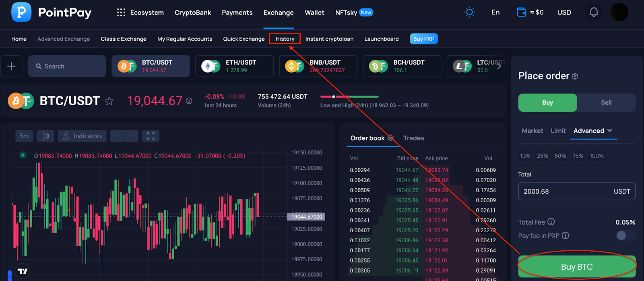This screenshot has height=281, width=644.
Task: Enter fullscreen chart mode
Action: pyautogui.click(x=151, y=136)
